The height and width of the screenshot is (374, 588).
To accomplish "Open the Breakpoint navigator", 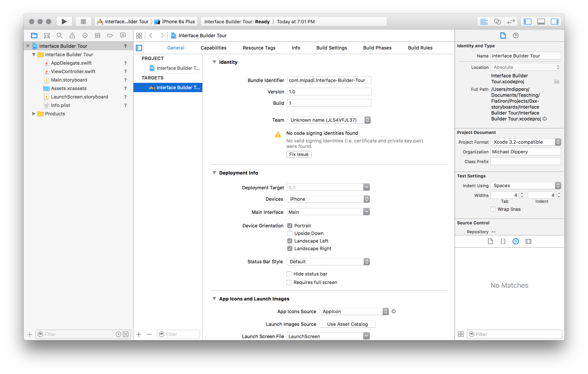I will click(110, 35).
